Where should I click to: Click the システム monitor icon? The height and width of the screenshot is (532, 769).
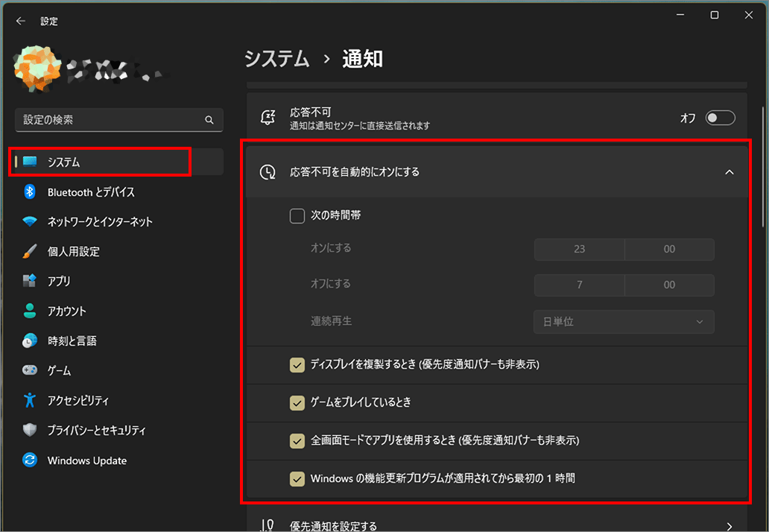(30, 162)
